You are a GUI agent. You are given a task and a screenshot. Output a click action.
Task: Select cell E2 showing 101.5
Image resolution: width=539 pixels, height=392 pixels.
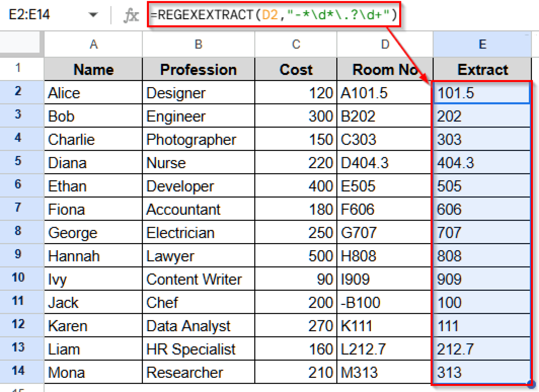pos(482,93)
